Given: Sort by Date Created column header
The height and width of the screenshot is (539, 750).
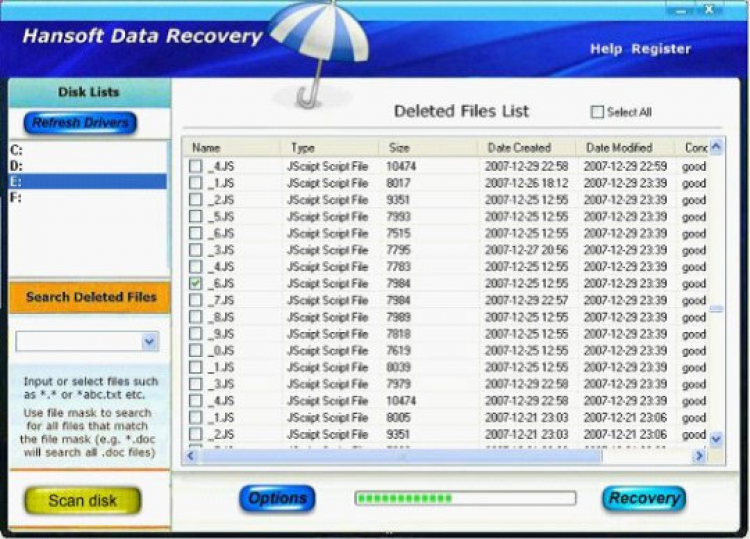Looking at the screenshot, I should coord(528,148).
